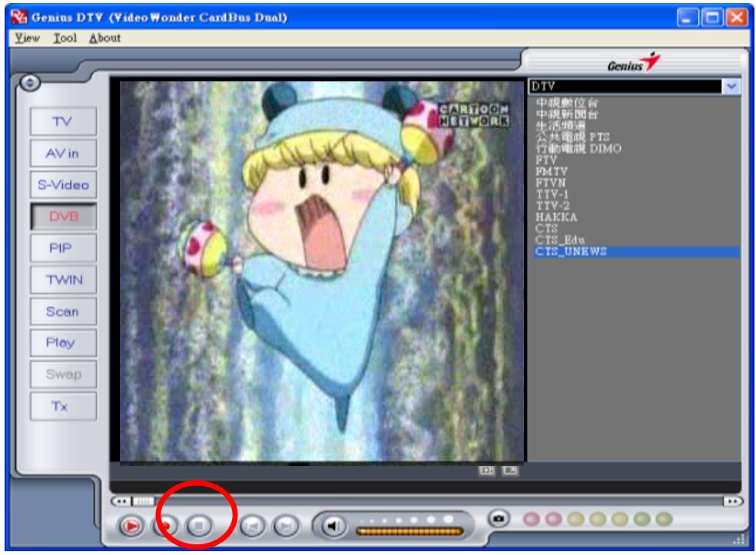Click the first small display icon under the video

486,471
